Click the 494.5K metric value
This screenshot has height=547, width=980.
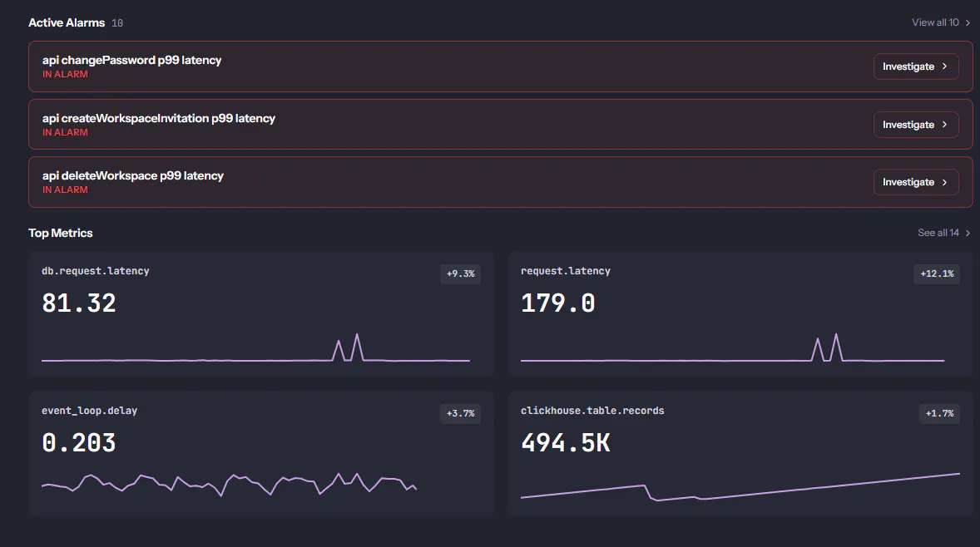pos(566,443)
